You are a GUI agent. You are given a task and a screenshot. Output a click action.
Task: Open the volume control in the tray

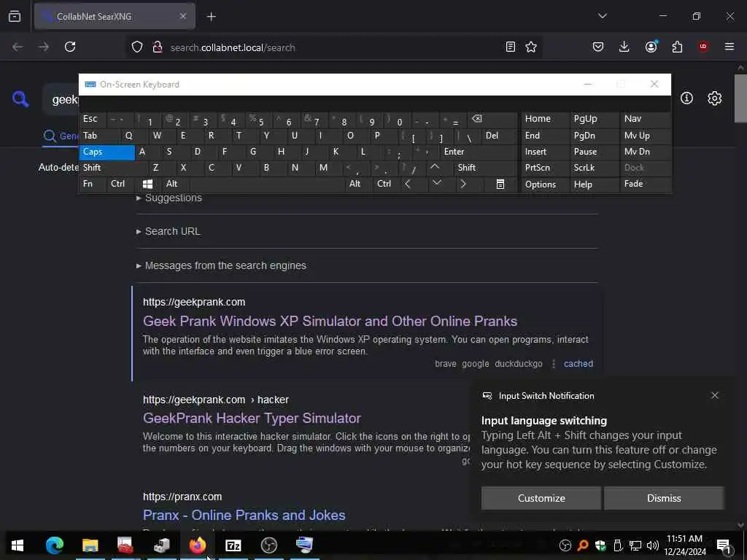[x=653, y=545]
